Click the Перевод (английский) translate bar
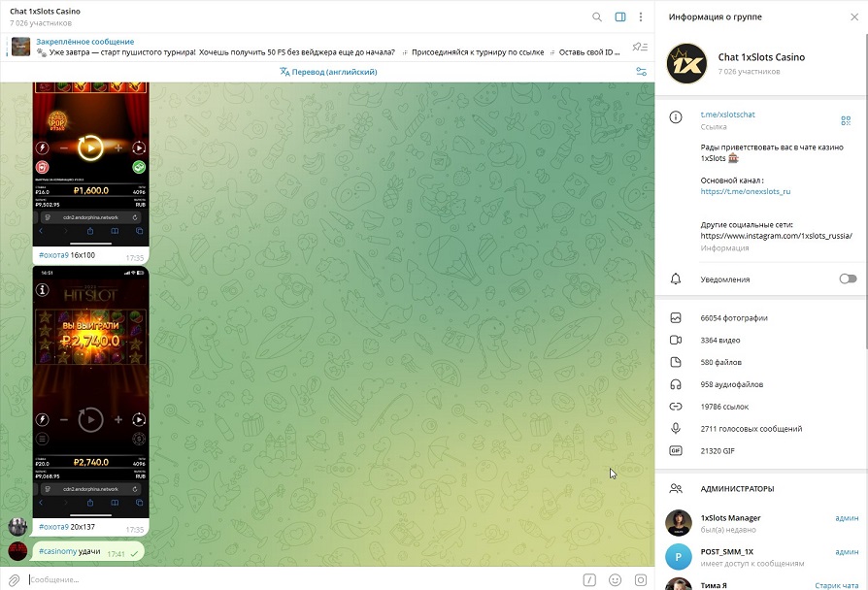Image resolution: width=868 pixels, height=590 pixels. (x=328, y=72)
